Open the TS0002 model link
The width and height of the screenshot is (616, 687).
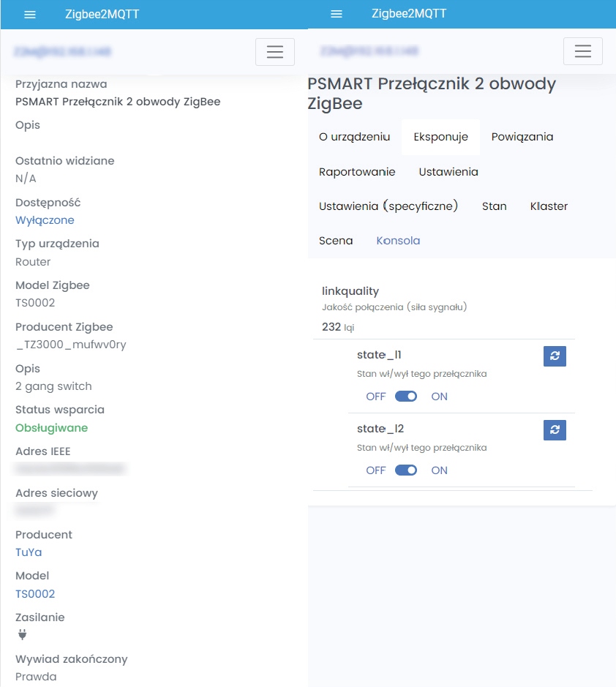(35, 593)
